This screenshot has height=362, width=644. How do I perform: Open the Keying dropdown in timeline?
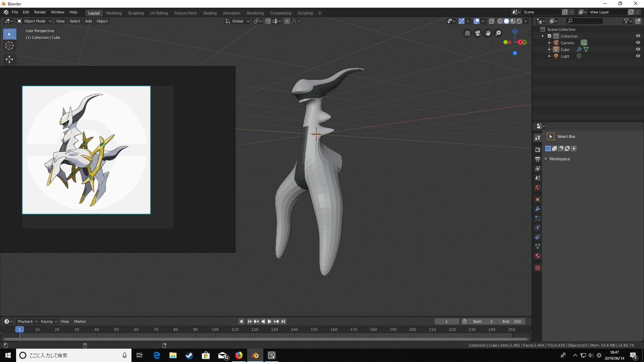[48, 321]
